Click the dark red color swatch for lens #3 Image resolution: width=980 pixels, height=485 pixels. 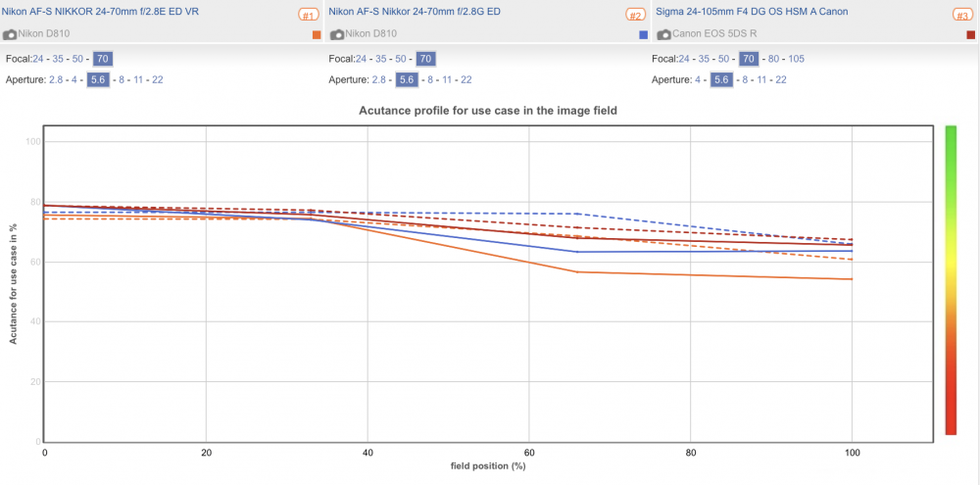coord(970,35)
